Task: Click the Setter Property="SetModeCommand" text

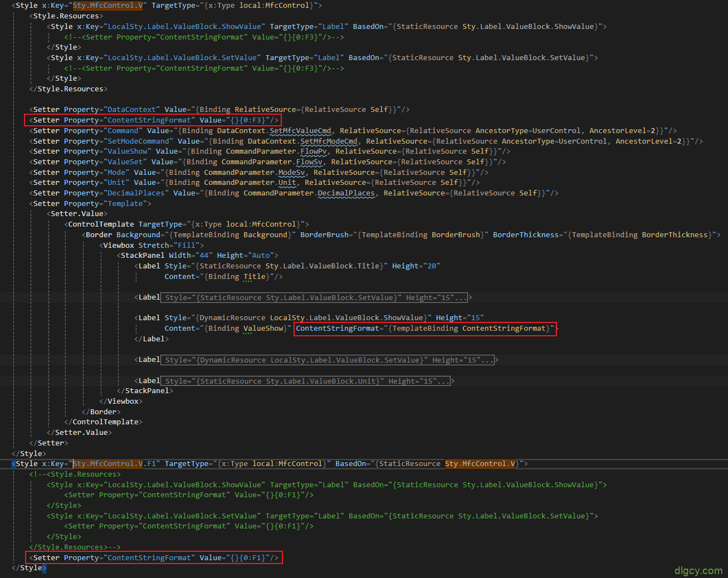Action: [x=103, y=141]
